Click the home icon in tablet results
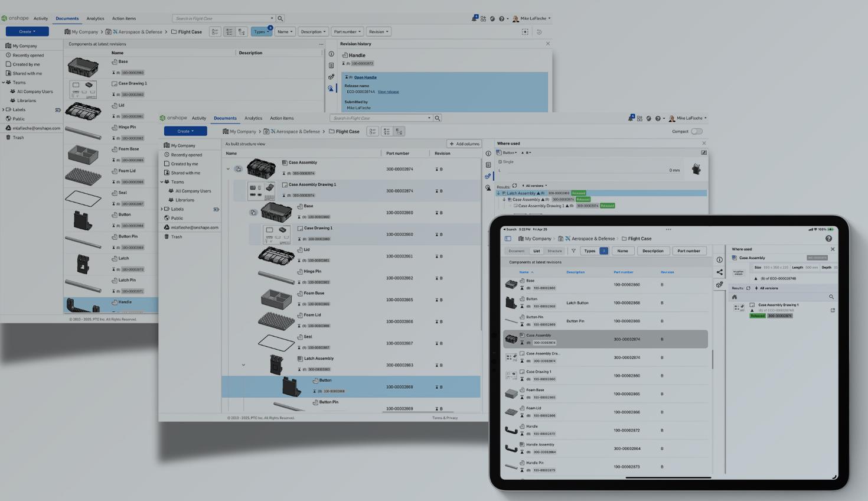Screen dimensions: 868x501 coord(735,297)
